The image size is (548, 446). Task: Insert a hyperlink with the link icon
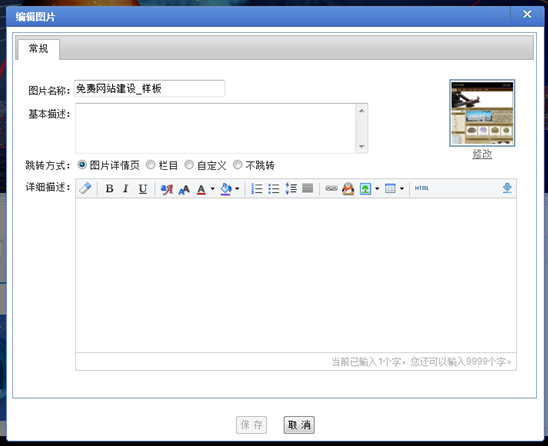[331, 188]
